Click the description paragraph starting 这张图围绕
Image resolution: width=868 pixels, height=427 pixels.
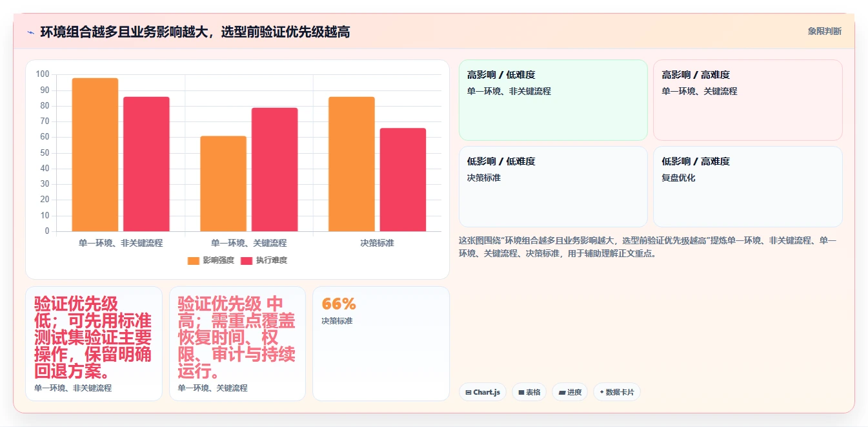pos(648,247)
